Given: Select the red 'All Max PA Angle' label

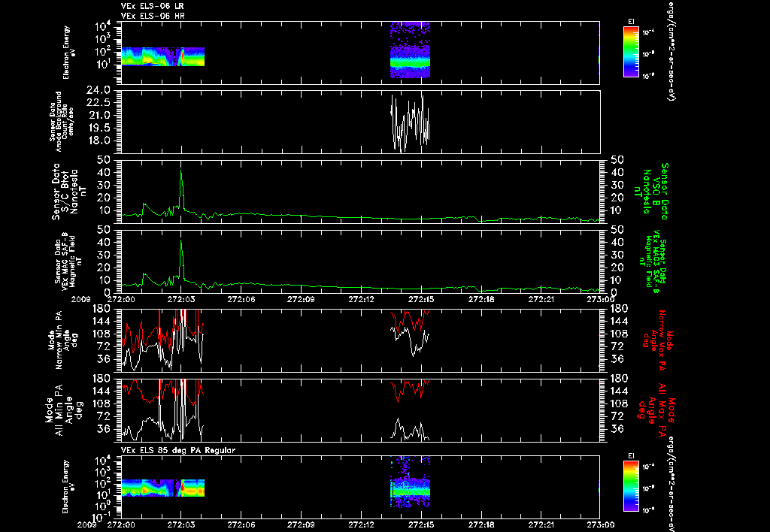Looking at the screenshot, I should pos(657,410).
